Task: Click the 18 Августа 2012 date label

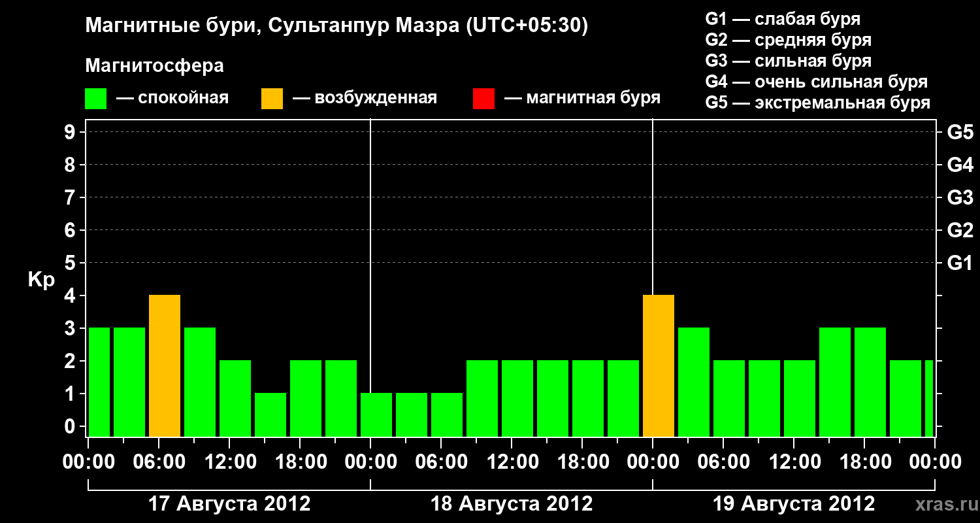Action: (x=512, y=504)
